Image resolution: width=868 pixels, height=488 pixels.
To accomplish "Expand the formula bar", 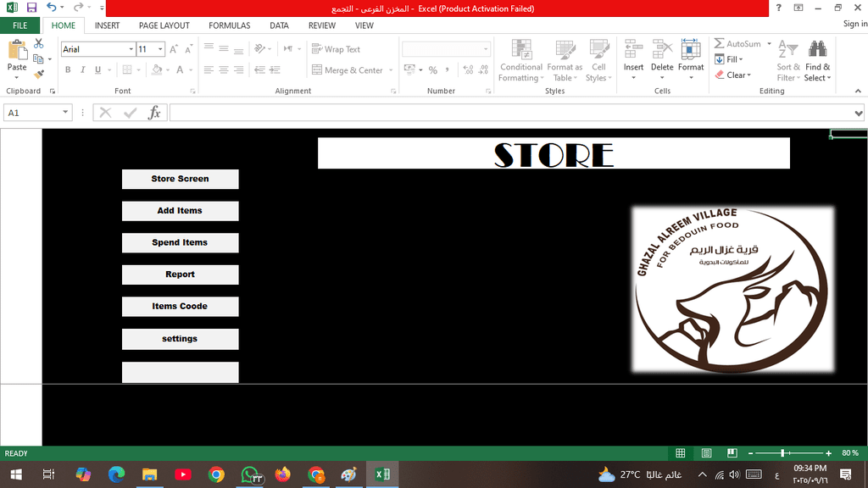I will 858,113.
